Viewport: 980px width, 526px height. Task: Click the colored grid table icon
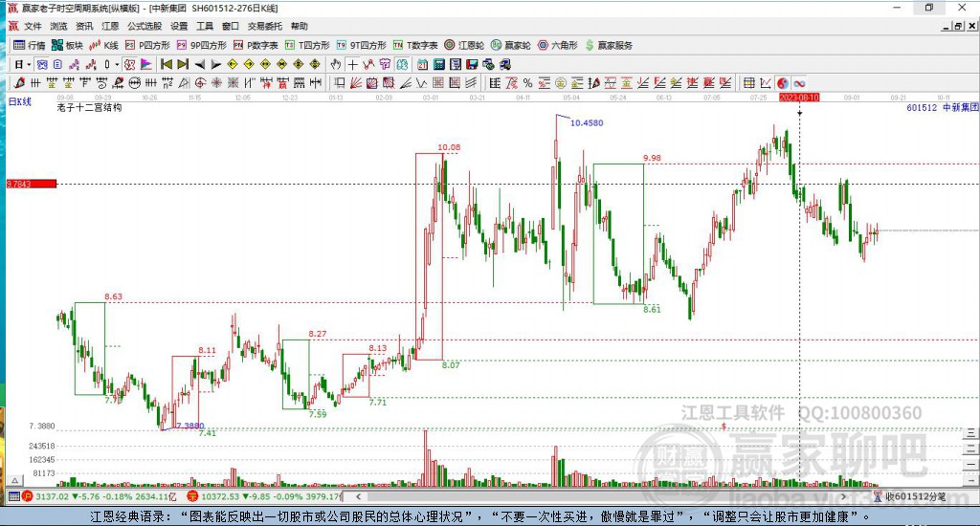click(x=749, y=82)
